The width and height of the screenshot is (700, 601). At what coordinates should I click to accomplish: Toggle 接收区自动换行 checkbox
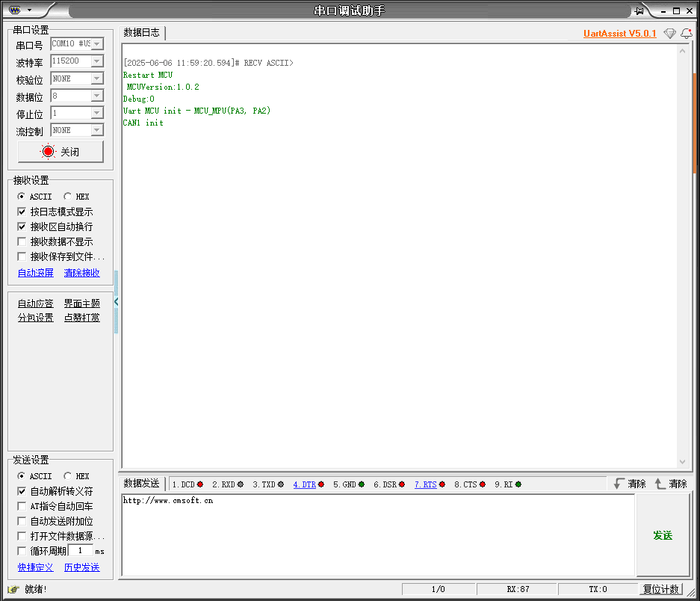click(22, 226)
